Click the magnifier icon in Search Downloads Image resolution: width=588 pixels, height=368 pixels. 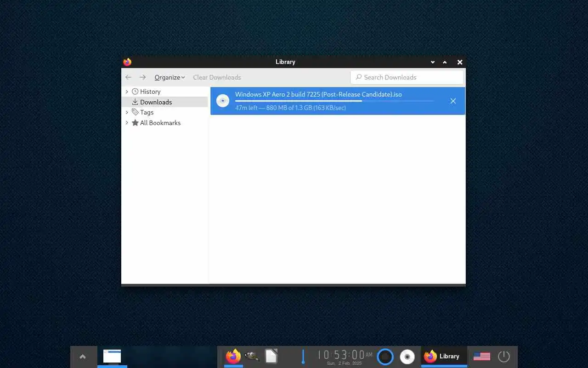click(358, 77)
